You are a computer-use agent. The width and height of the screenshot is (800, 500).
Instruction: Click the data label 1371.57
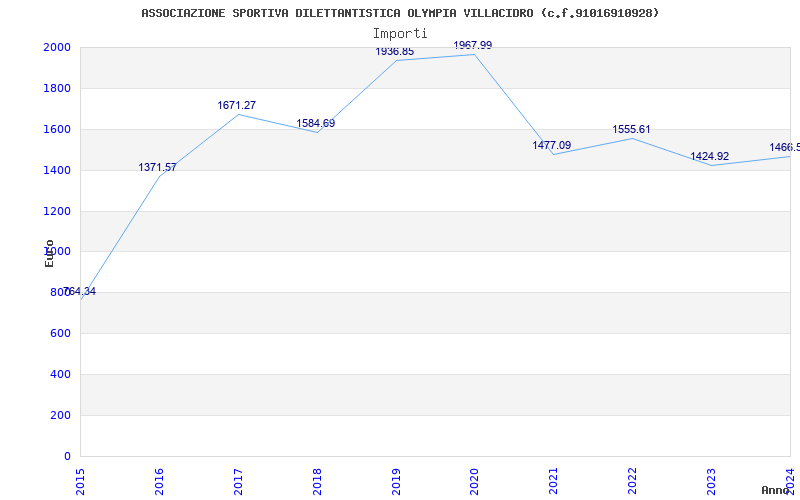[x=157, y=167]
